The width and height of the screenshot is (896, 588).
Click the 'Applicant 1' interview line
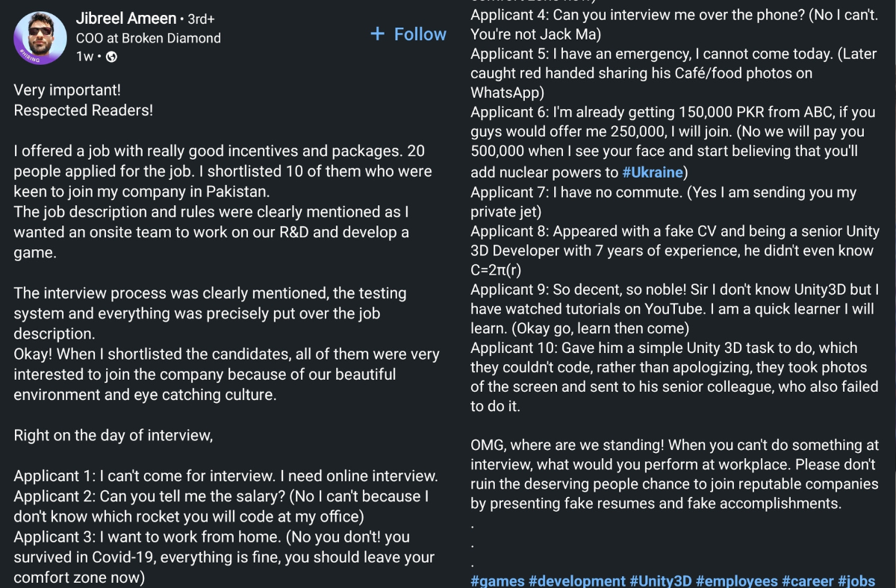tap(225, 476)
